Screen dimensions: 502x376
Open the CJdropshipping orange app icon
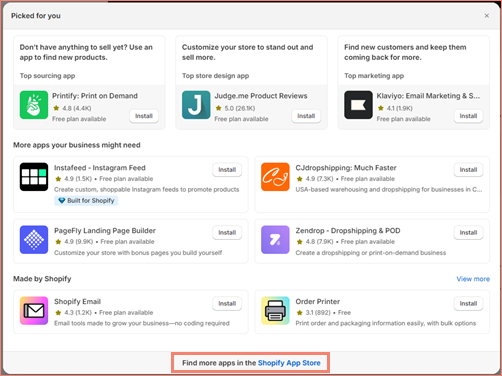(x=275, y=177)
